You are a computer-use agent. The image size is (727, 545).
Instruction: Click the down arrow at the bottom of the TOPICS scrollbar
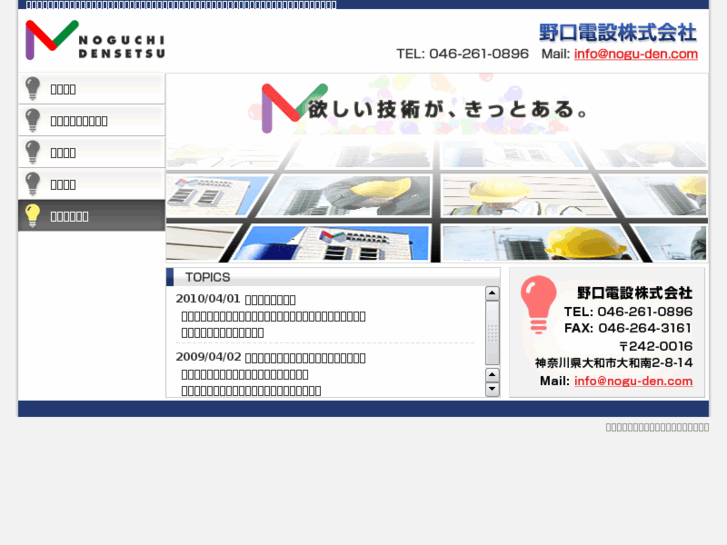492,389
